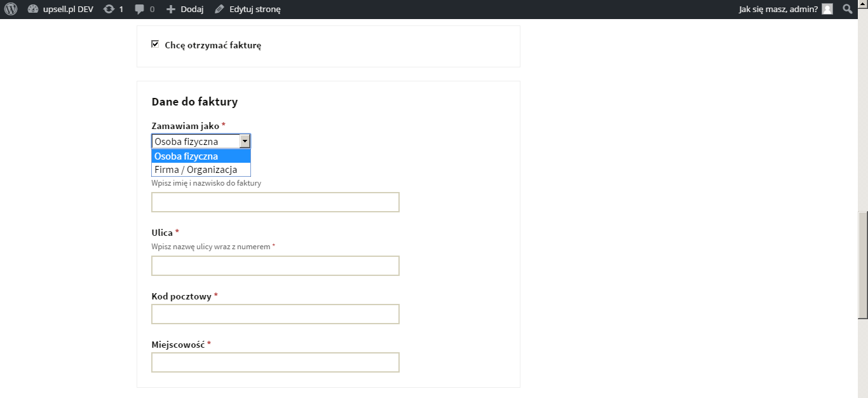Image resolution: width=868 pixels, height=398 pixels.
Task: Click Edytuj stronę in the admin bar
Action: 254,10
